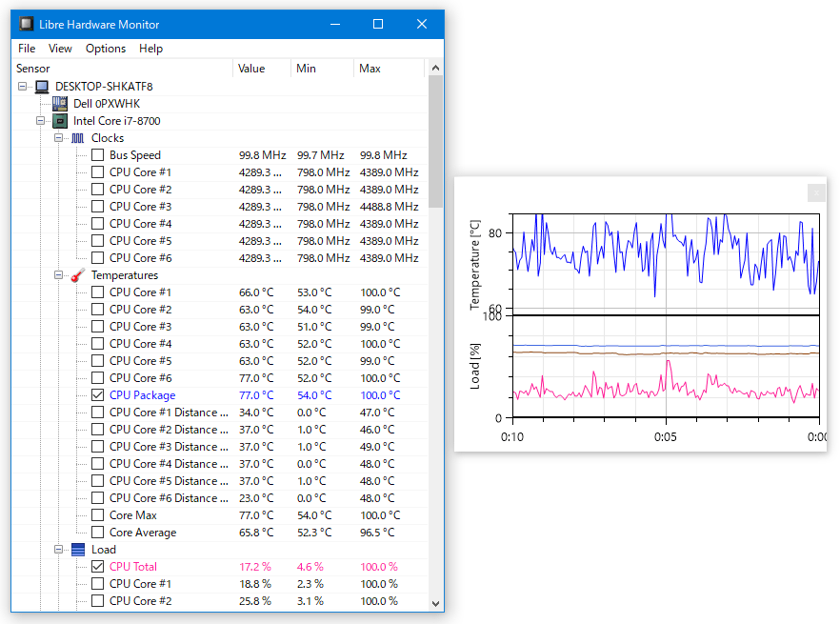Check the clock CPU Core #6 checkbox

(97, 258)
